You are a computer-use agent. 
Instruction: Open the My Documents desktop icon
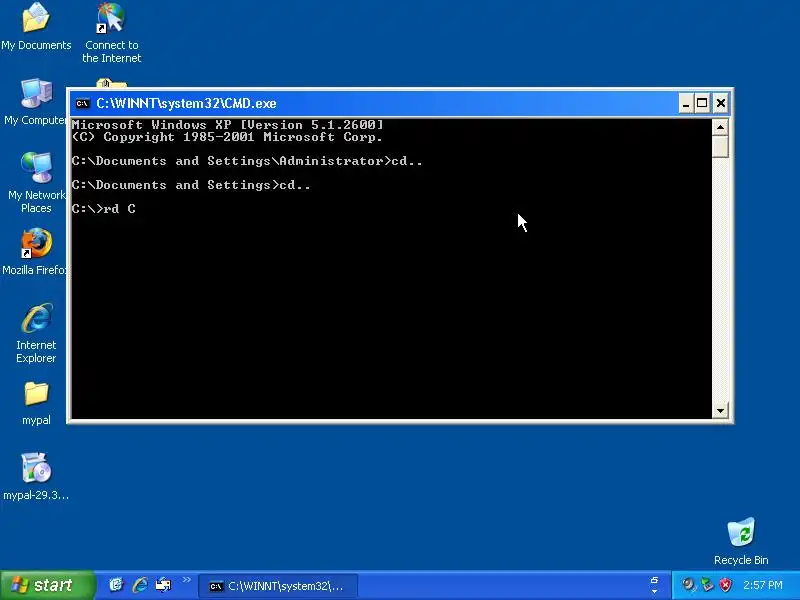36,27
